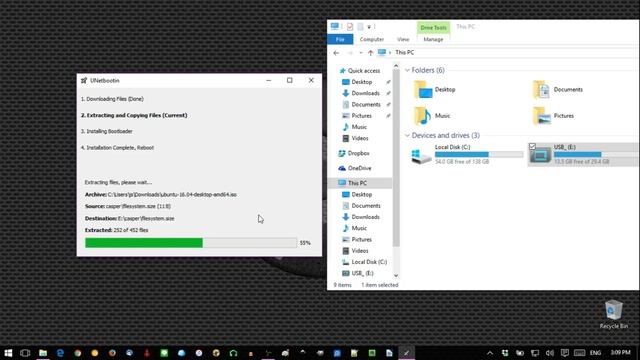This screenshot has height=360, width=640.
Task: Click the This PC icon in Explorer title bar
Action: 335,27
